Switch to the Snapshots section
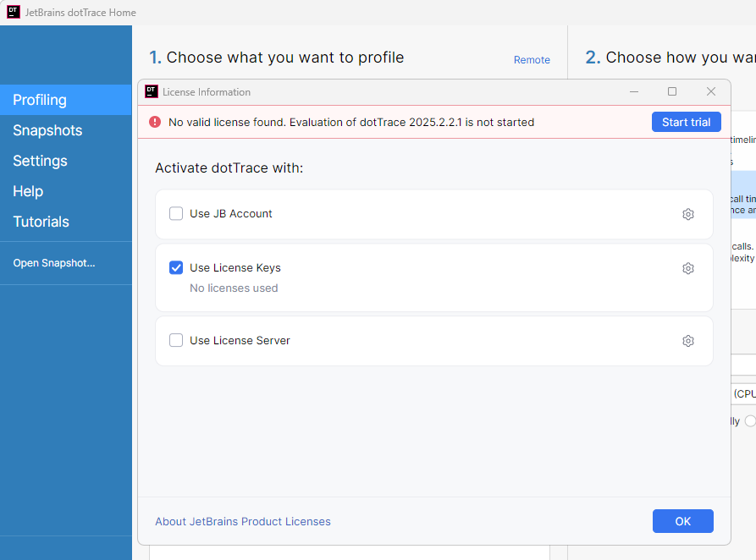This screenshot has height=560, width=756. [47, 130]
